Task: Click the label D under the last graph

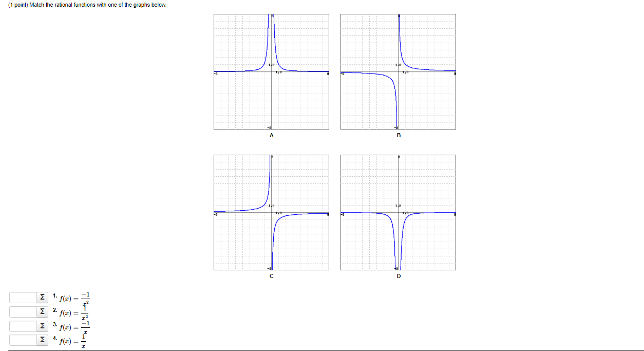Action: [399, 275]
